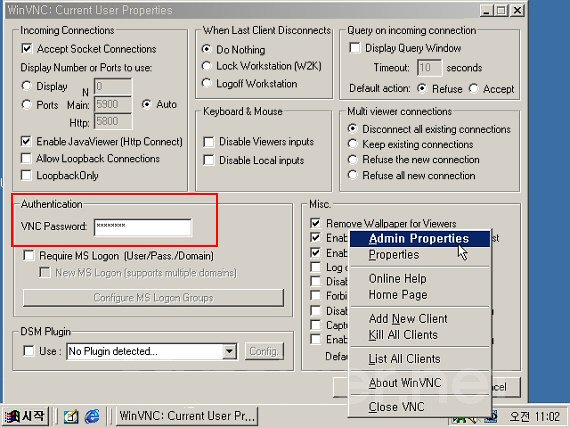Select Refuse the new connection
Image resolution: width=570 pixels, height=428 pixels.
pyautogui.click(x=352, y=160)
